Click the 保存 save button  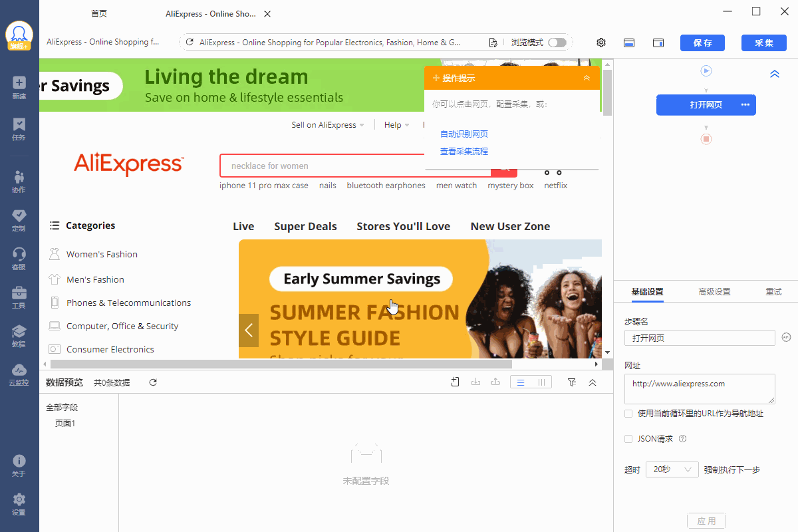tap(703, 43)
